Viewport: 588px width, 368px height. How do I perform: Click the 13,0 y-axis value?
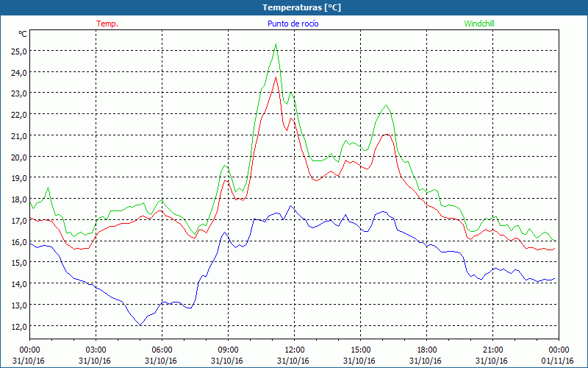click(x=19, y=305)
